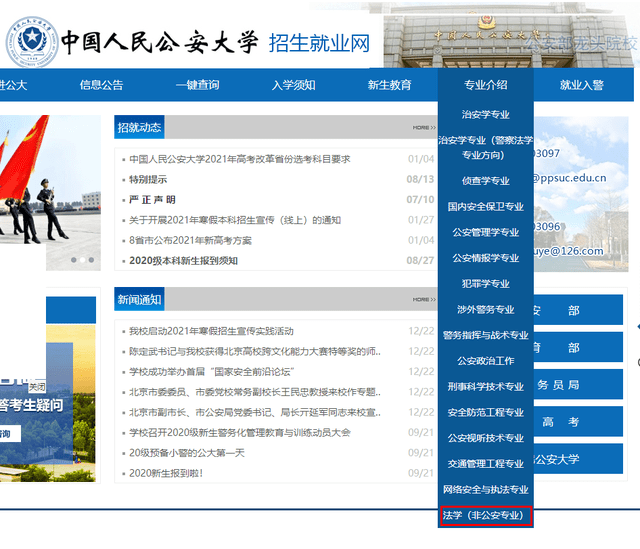Open 信息公告 in the navigation bar
This screenshot has width=640, height=549.
pos(102,85)
